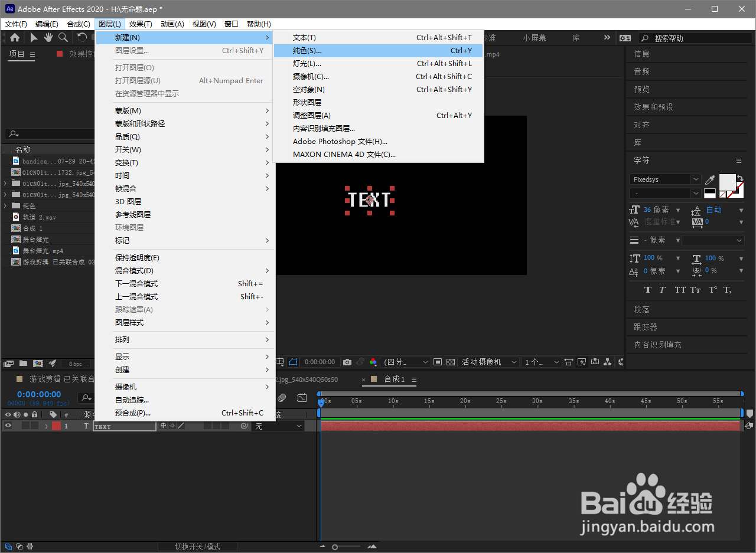
Task: Select the Selection arrow tool
Action: tap(34, 37)
